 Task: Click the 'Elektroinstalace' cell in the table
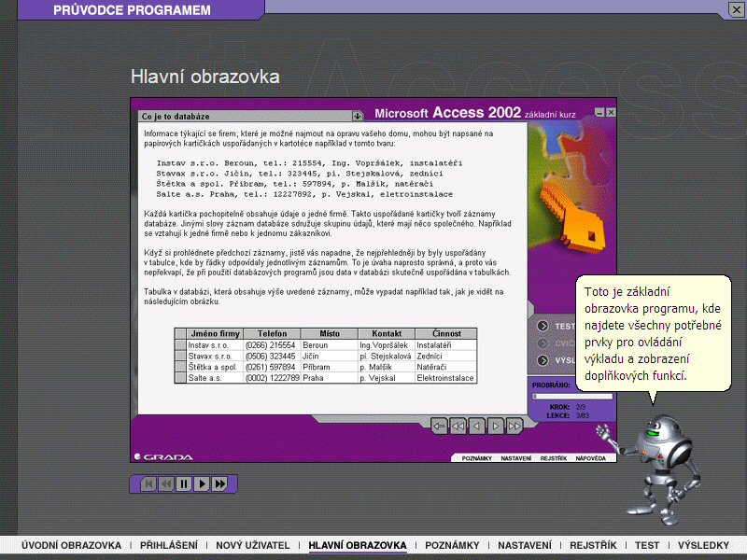pos(446,378)
